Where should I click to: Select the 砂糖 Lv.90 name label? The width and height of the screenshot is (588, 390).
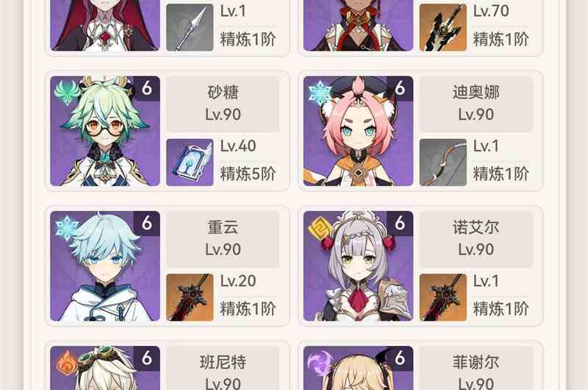[x=223, y=104]
